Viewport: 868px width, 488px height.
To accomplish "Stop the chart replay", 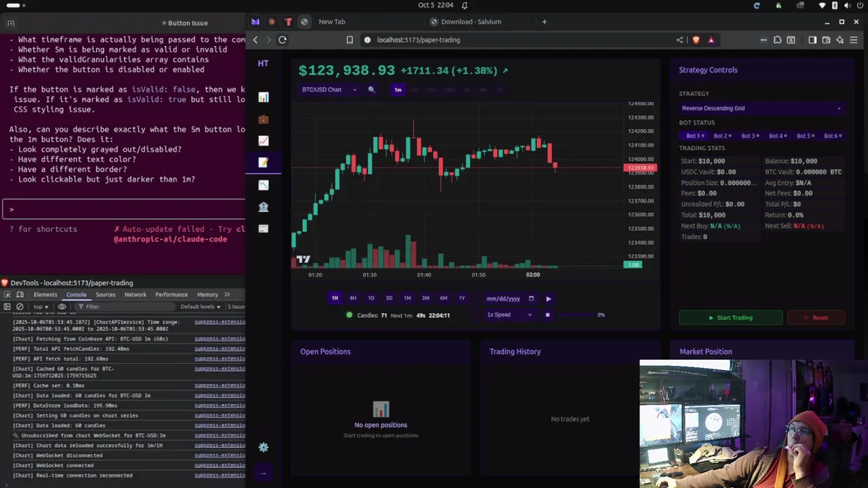I will coord(547,314).
